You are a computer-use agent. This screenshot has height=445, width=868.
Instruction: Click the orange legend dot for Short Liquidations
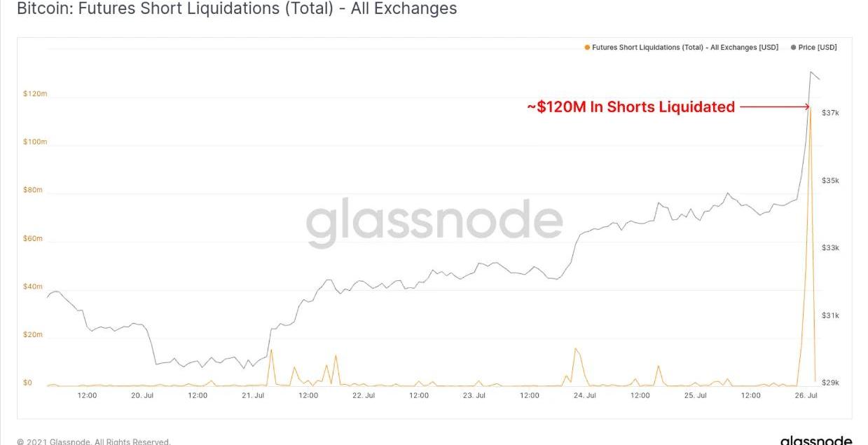click(x=587, y=48)
